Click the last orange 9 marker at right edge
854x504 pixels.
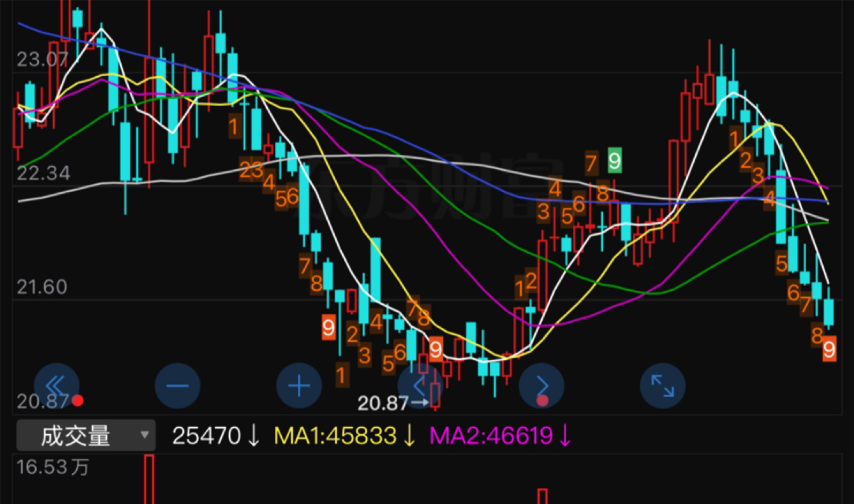pyautogui.click(x=829, y=349)
